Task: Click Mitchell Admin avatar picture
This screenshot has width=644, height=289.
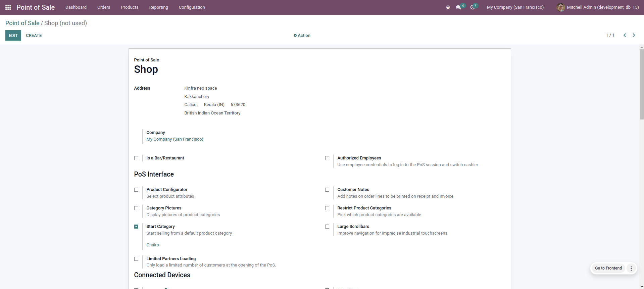Action: click(560, 7)
